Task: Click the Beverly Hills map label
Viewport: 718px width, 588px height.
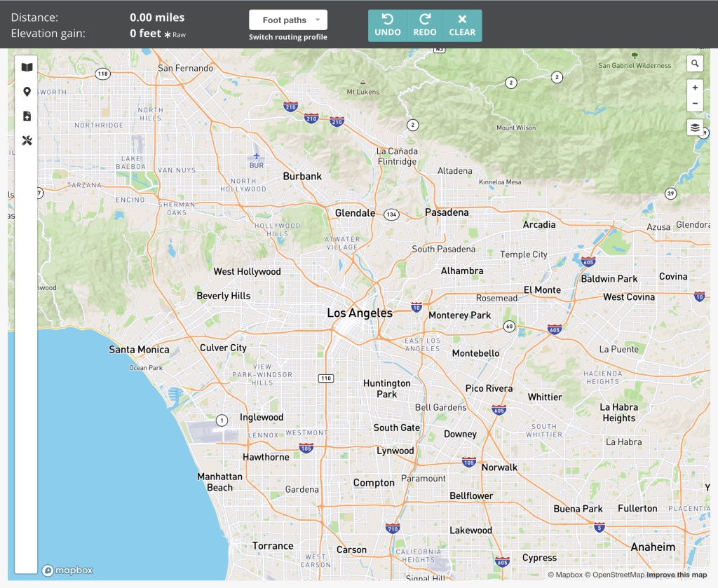Action: [x=224, y=296]
